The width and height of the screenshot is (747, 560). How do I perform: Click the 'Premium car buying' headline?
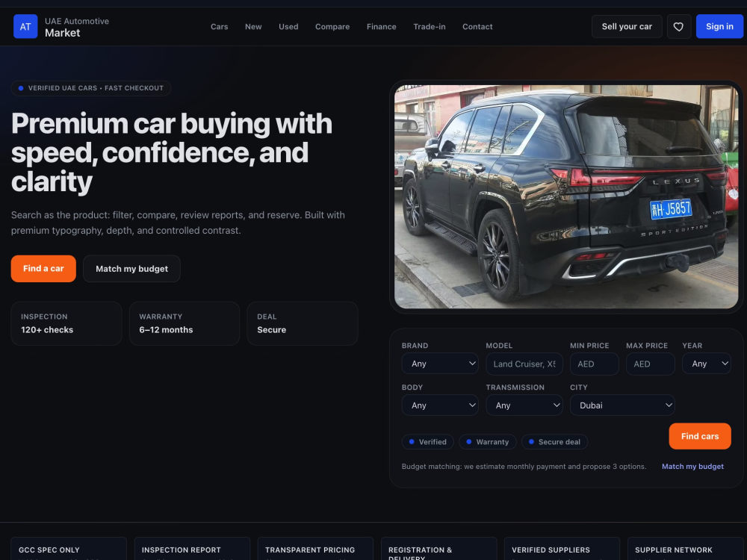[x=172, y=152]
